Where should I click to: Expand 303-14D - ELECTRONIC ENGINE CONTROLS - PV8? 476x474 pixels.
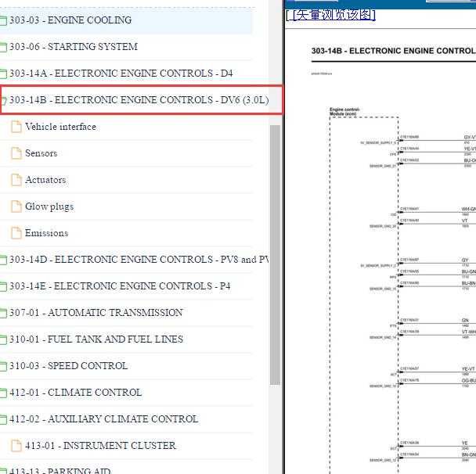(x=139, y=260)
